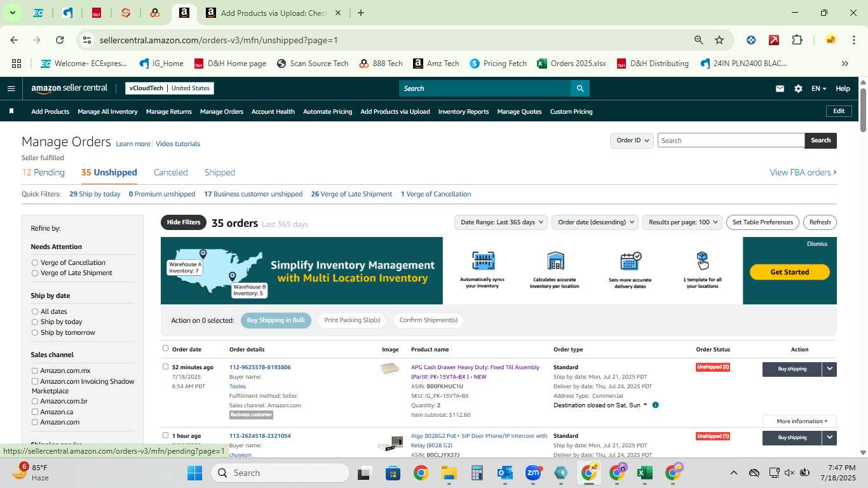Go back with browser back arrow

[14, 40]
